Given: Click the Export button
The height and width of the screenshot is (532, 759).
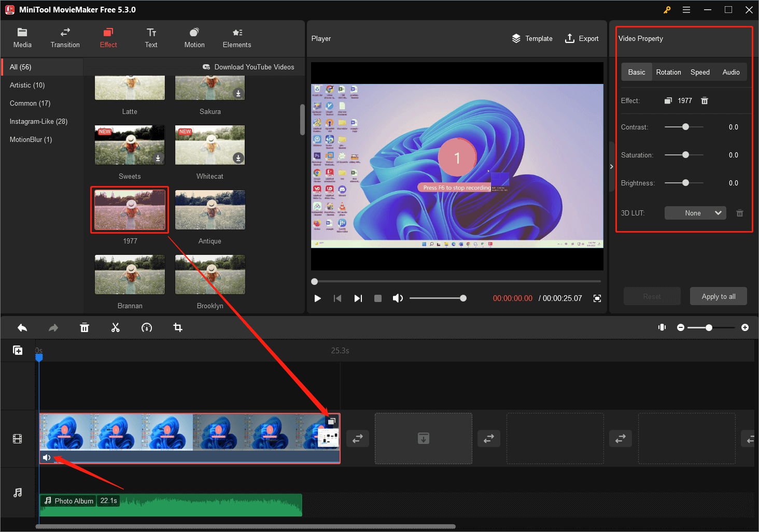Looking at the screenshot, I should pos(582,38).
